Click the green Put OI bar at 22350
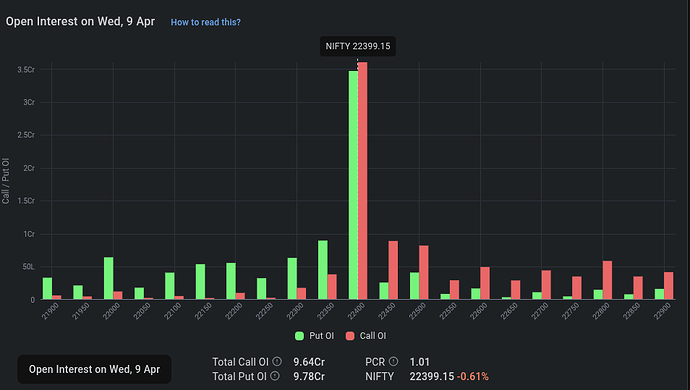 (x=323, y=270)
